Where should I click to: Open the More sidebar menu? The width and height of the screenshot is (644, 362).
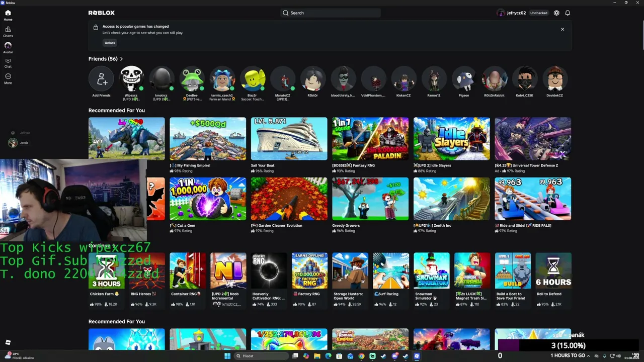point(8,78)
